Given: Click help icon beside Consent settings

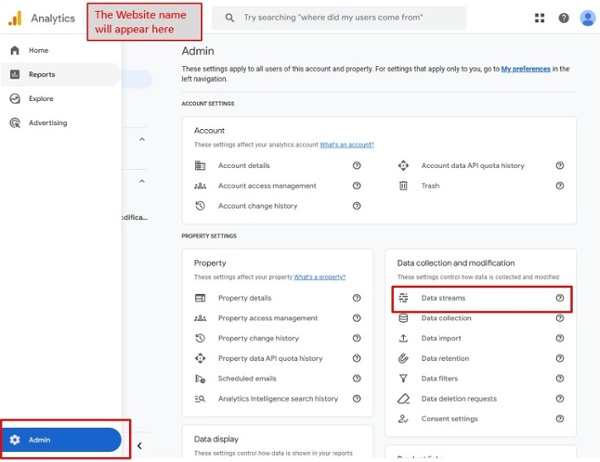Looking at the screenshot, I should click(x=560, y=419).
